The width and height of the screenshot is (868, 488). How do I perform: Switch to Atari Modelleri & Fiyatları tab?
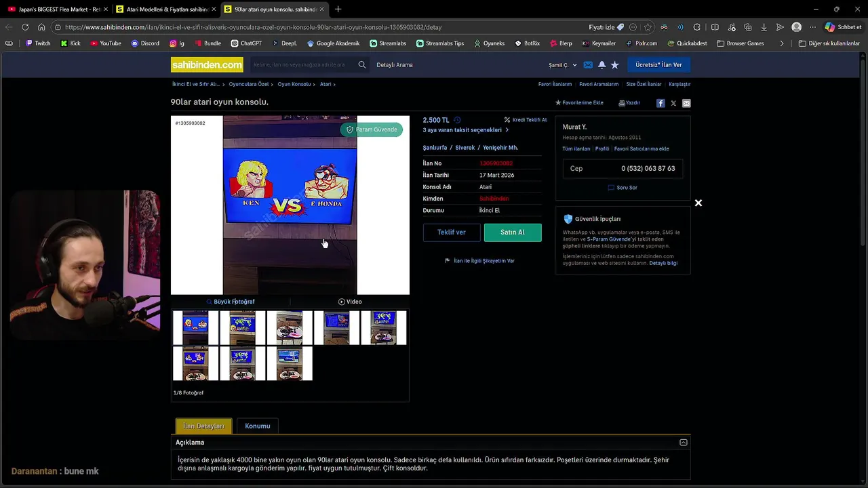click(x=165, y=9)
